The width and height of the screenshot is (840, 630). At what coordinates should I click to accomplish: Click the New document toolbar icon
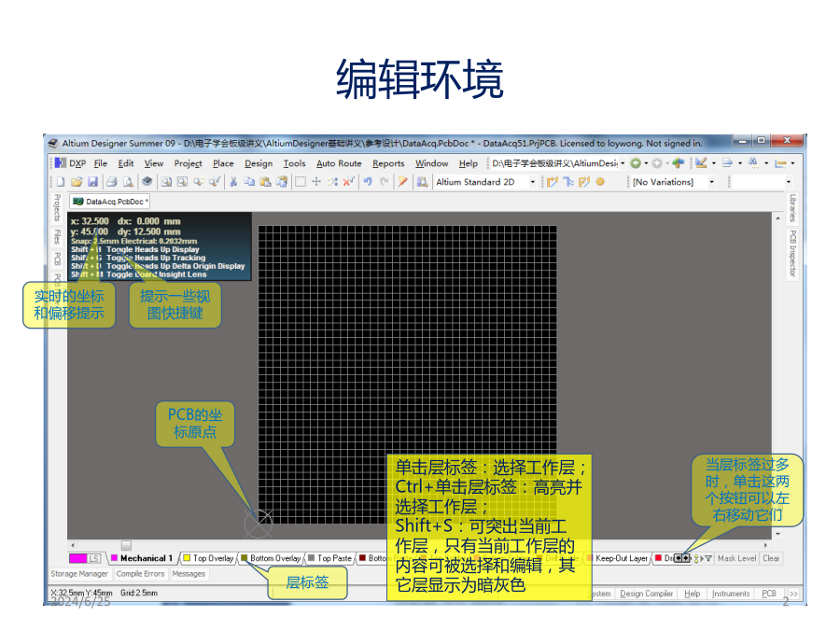61,182
